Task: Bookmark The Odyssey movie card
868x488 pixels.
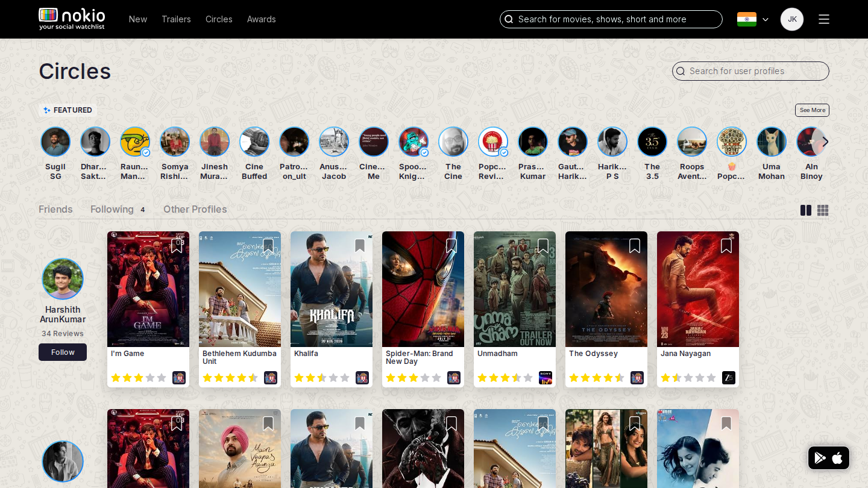Action: (635, 246)
